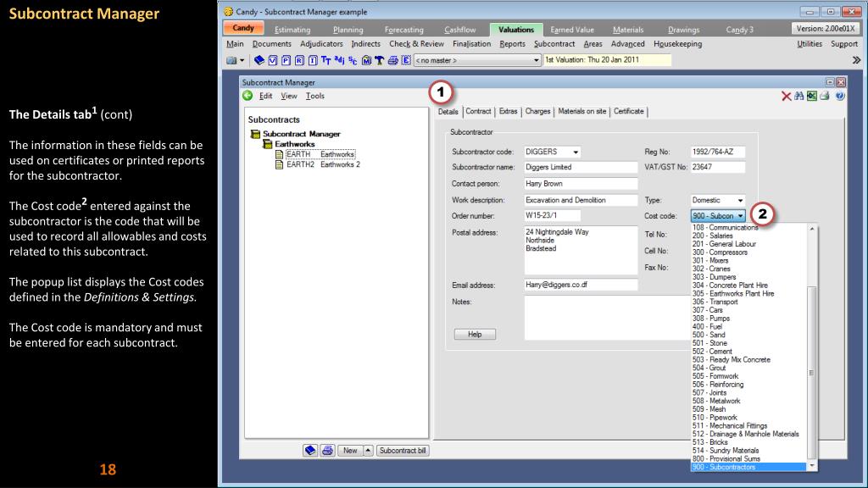Click the Subcontractor name field

[x=581, y=167]
